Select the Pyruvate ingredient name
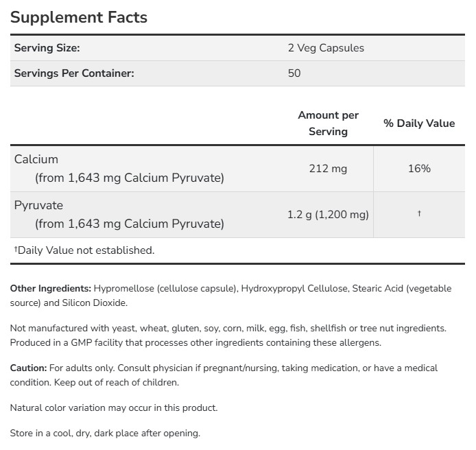 point(38,206)
